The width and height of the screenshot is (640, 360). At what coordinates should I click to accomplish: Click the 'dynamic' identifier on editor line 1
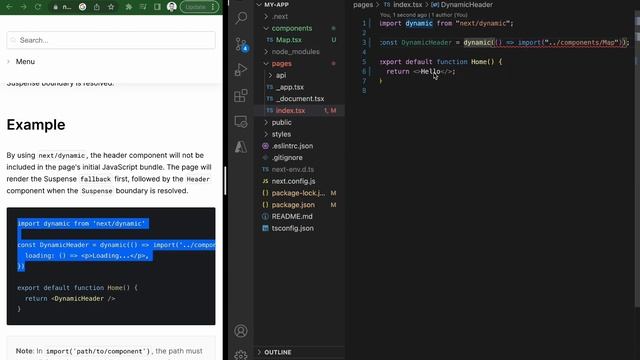[419, 23]
